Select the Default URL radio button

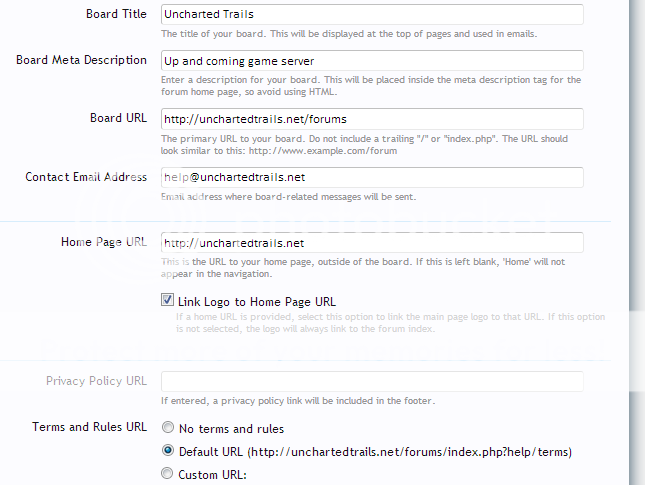(x=168, y=450)
